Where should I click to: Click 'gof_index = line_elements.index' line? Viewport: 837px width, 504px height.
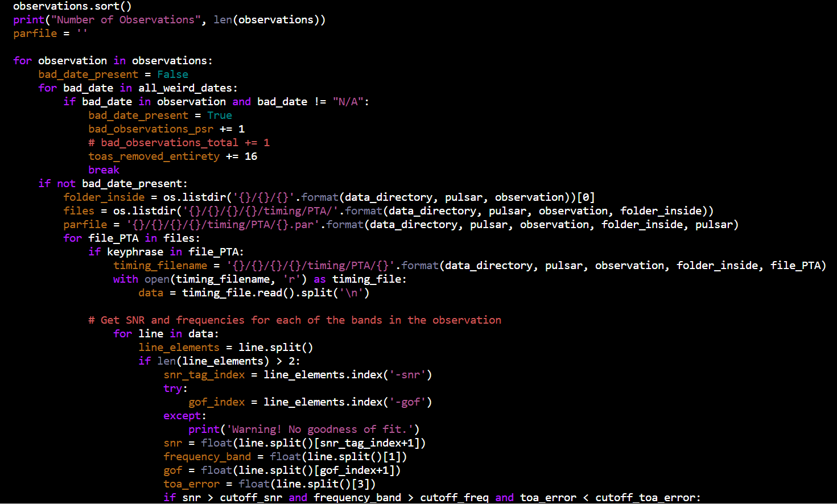[x=310, y=402]
